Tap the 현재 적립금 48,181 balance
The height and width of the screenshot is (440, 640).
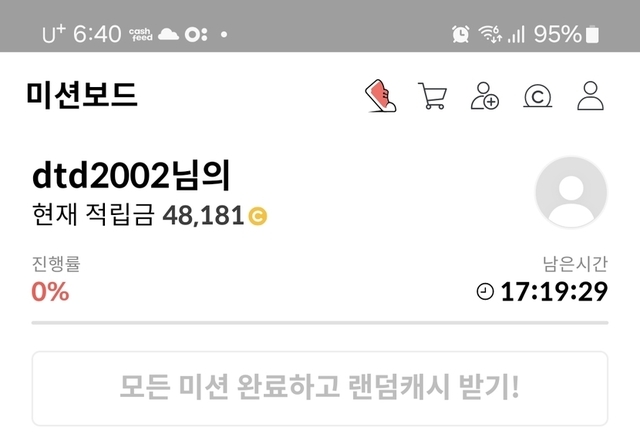149,216
